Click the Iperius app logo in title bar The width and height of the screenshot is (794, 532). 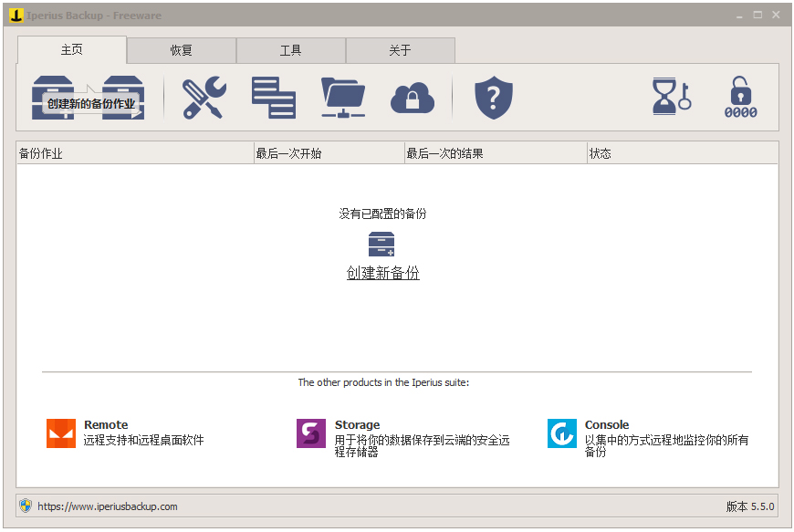(x=16, y=16)
